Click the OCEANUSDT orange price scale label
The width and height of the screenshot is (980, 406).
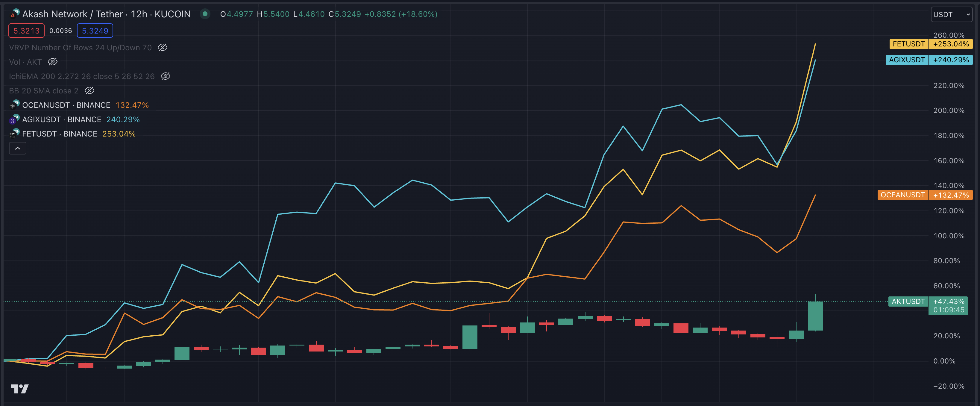pyautogui.click(x=902, y=195)
